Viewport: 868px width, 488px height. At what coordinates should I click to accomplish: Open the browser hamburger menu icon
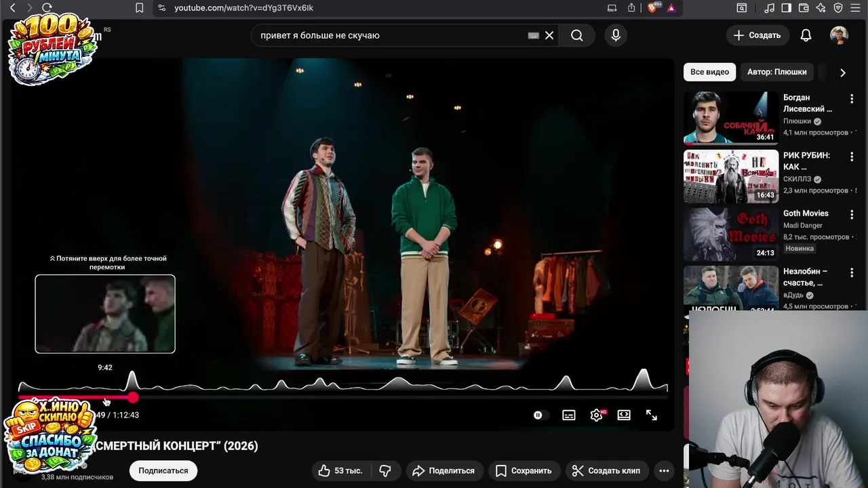pos(856,7)
